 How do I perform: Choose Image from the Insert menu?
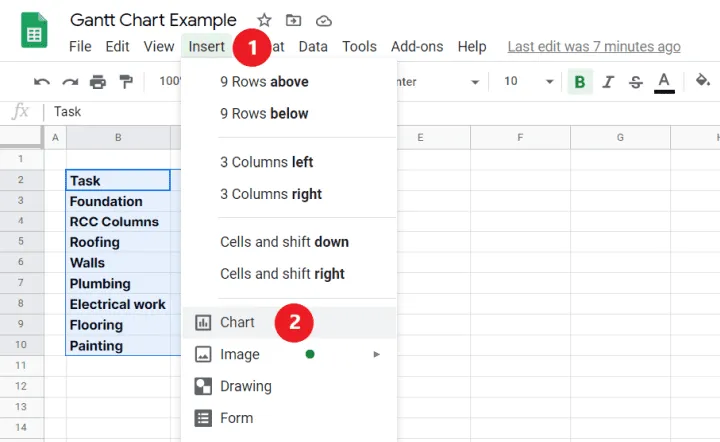[289, 354]
